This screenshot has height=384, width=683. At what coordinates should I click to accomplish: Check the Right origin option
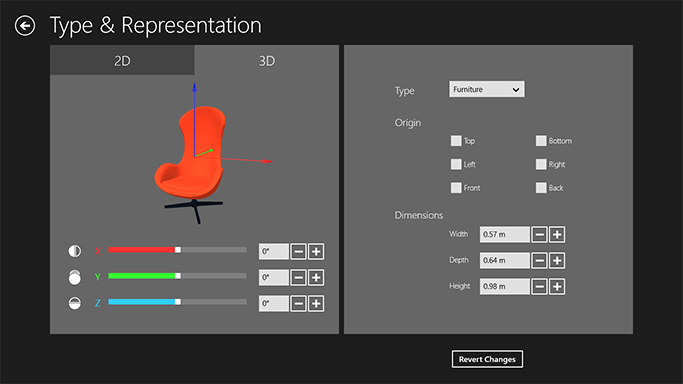[x=541, y=164]
